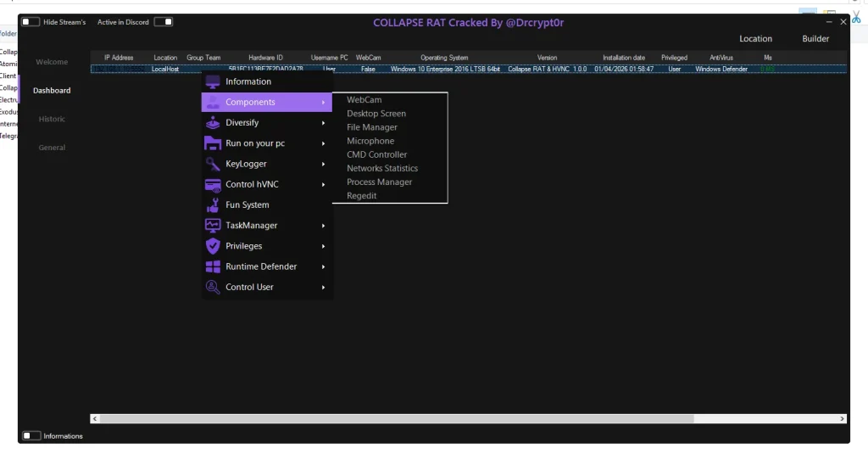The image size is (868, 459).
Task: Toggle the Informations switch at bottom
Action: coord(31,436)
